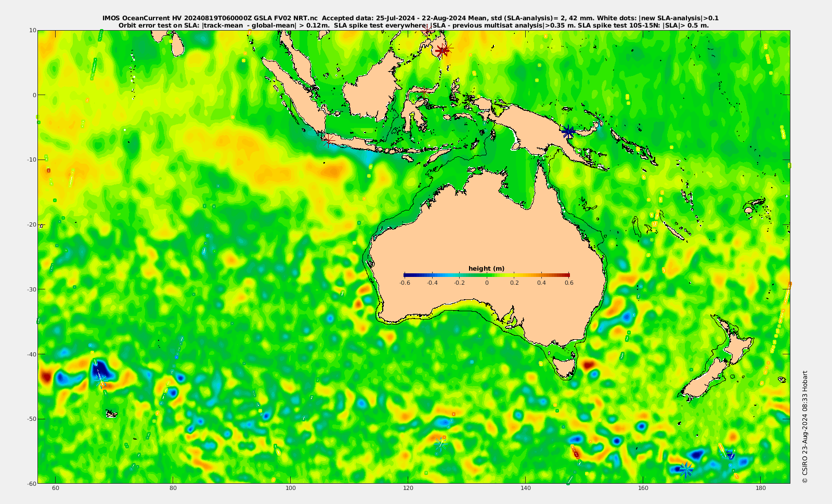Click the -0.4 colorbar tick label

click(x=432, y=283)
